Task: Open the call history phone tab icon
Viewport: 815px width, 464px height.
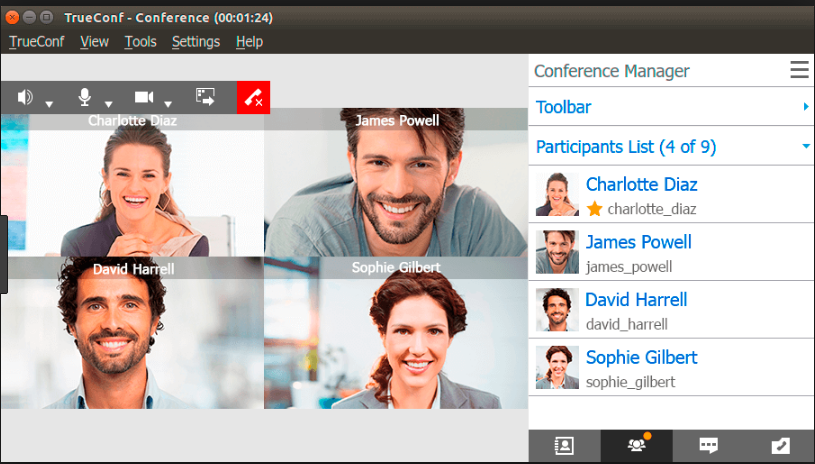Action: pyautogui.click(x=779, y=446)
